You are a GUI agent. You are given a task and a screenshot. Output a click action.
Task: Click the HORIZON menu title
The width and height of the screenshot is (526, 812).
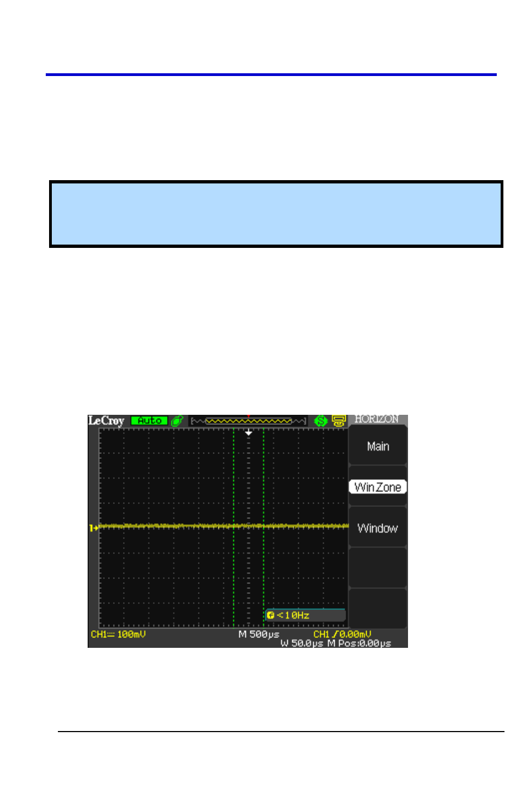377,419
